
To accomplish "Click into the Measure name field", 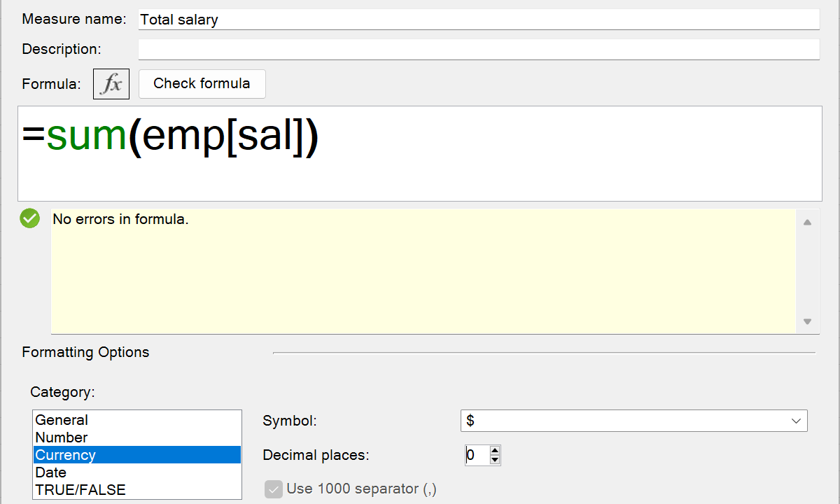I will coord(478,20).
